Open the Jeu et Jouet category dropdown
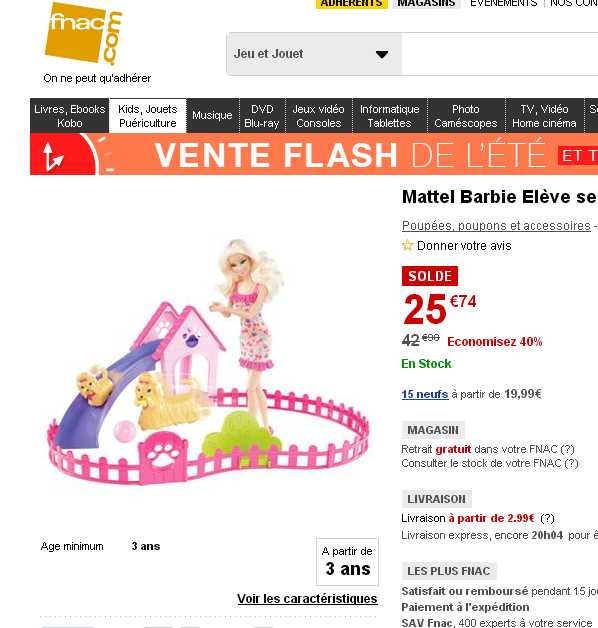This screenshot has height=628, width=598. point(314,54)
